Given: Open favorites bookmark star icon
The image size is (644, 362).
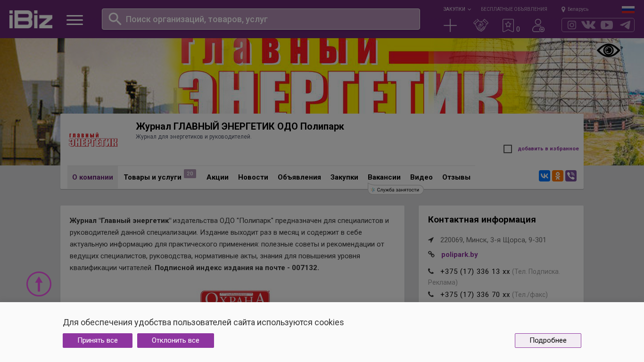Looking at the screenshot, I should point(508,25).
